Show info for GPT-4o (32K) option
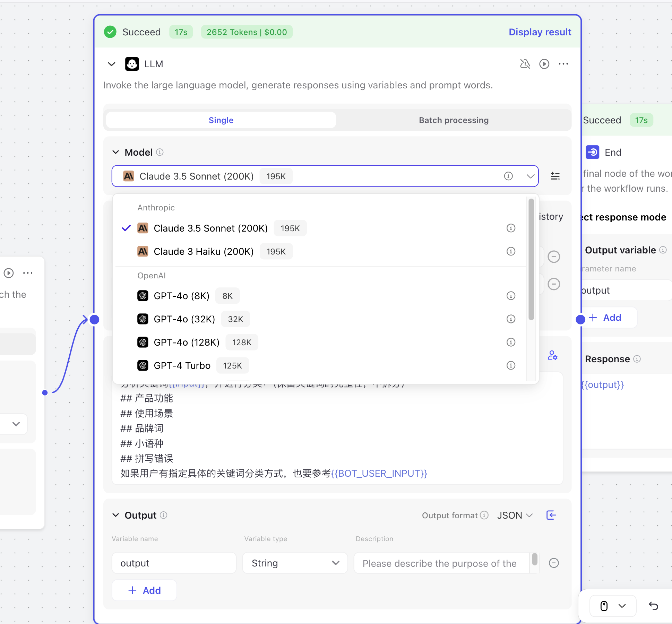The height and width of the screenshot is (624, 672). [x=511, y=319]
